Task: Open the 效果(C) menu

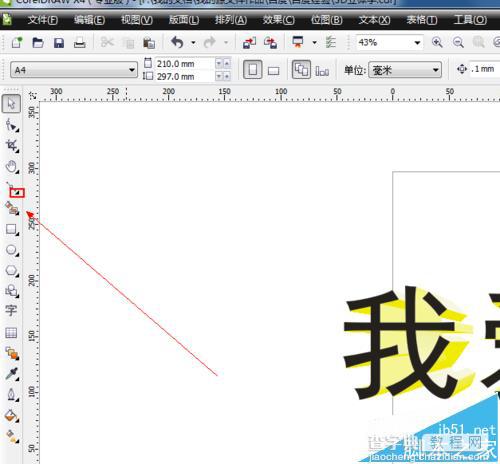Action: [x=278, y=20]
